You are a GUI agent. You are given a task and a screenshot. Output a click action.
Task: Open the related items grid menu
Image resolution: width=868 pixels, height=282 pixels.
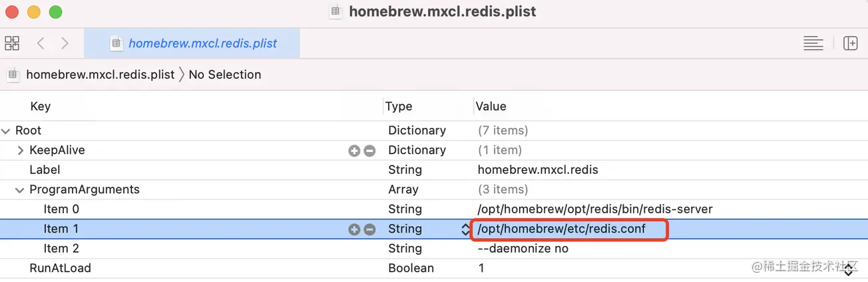pyautogui.click(x=12, y=43)
